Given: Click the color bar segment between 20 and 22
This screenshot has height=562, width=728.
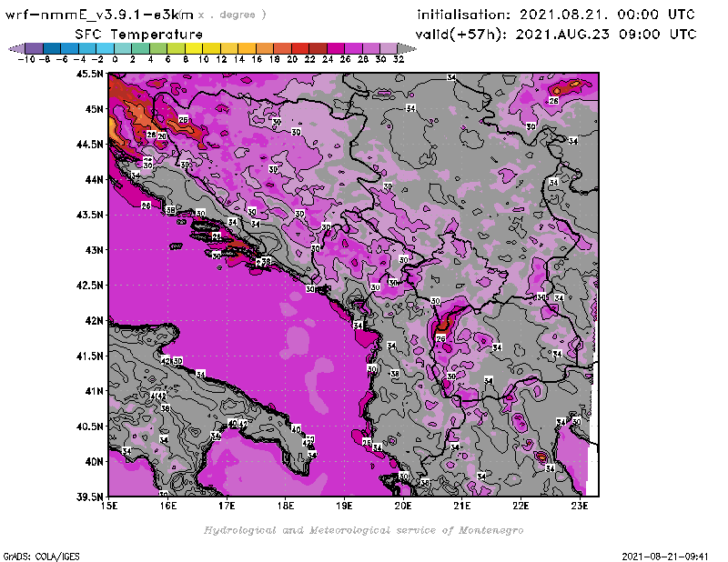Looking at the screenshot, I should (x=300, y=48).
